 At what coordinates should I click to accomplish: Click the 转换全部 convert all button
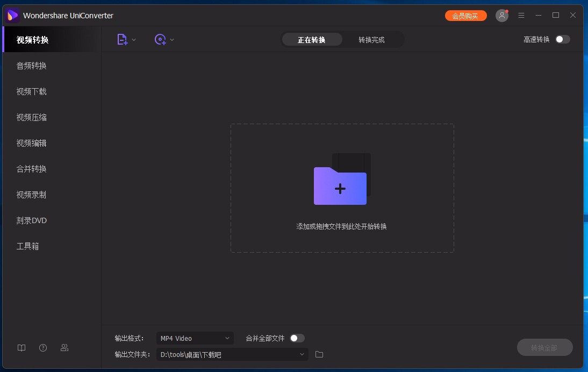(x=544, y=347)
